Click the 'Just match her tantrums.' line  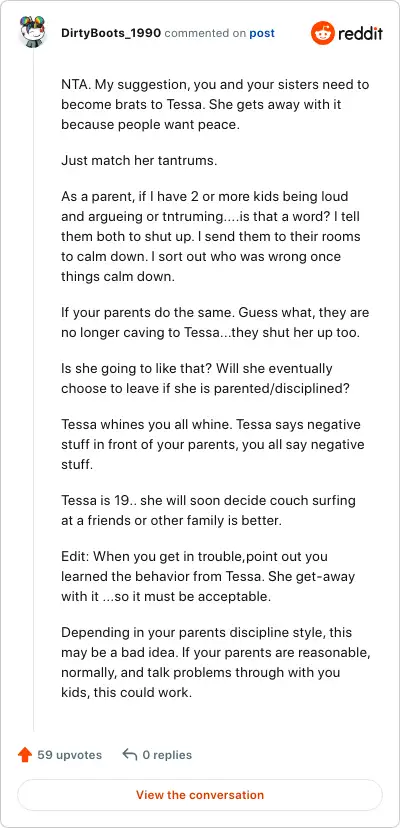[x=139, y=161]
